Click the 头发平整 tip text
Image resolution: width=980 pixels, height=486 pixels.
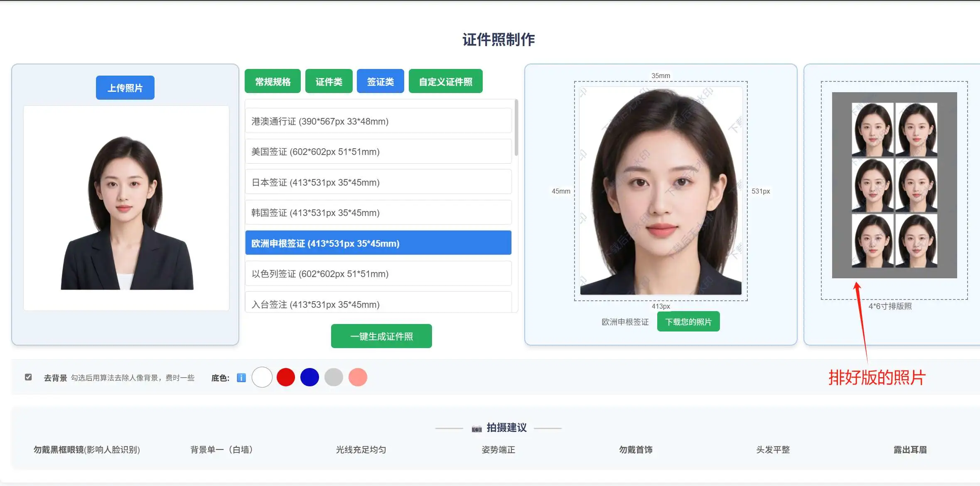coord(773,449)
